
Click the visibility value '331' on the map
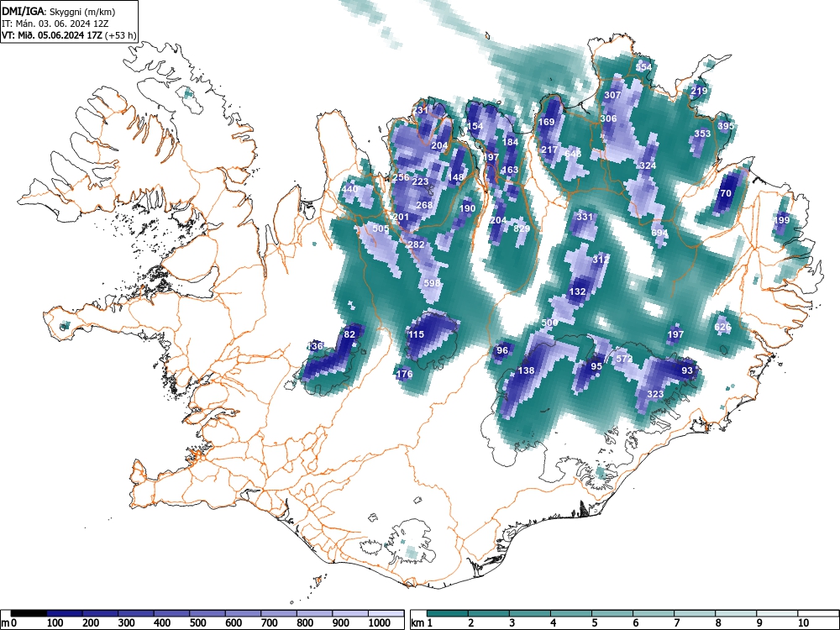(585, 217)
